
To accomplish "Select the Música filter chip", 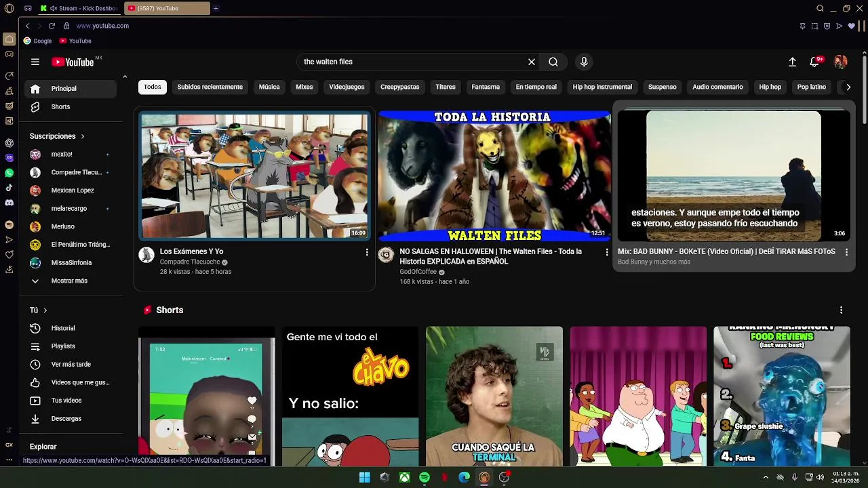I will click(x=269, y=87).
